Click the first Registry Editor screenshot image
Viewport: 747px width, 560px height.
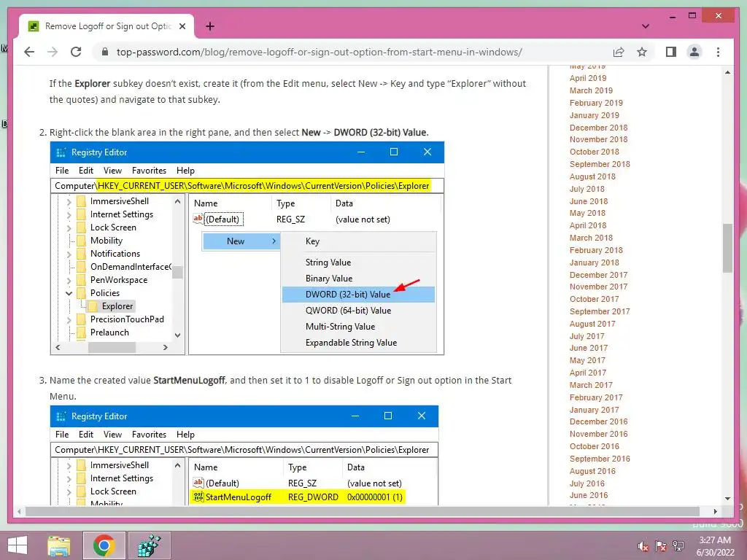click(x=247, y=248)
